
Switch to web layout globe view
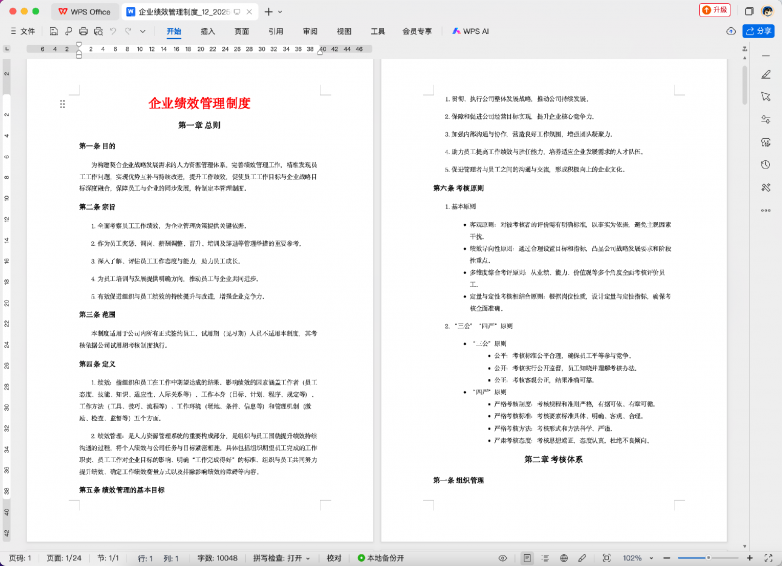565,557
